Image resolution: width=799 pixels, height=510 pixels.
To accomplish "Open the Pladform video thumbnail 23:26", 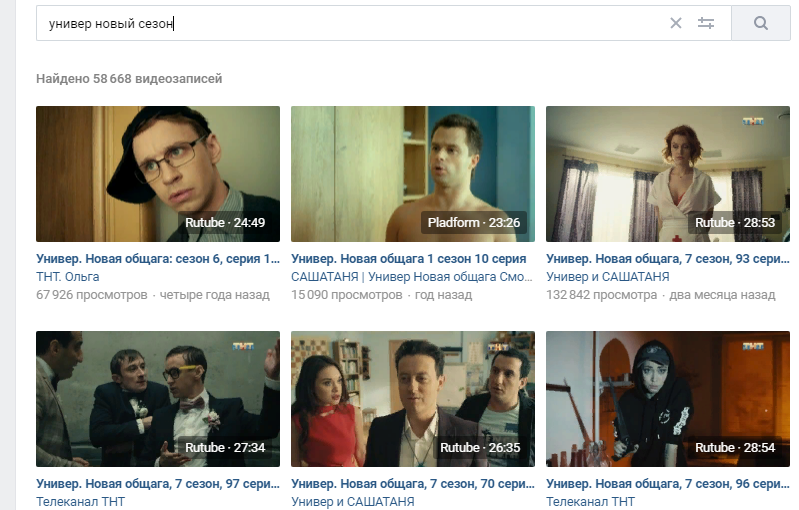I will (x=413, y=174).
